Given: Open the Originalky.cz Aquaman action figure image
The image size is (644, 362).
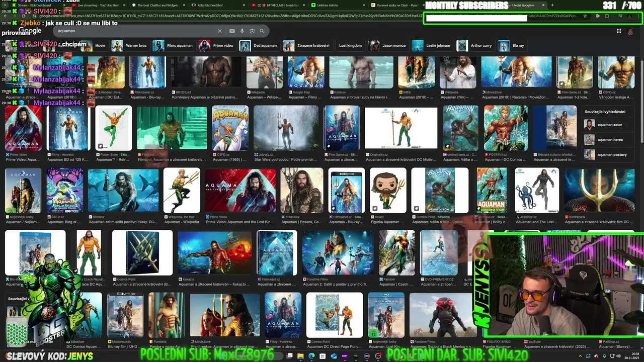Looking at the screenshot, I should point(401,128).
